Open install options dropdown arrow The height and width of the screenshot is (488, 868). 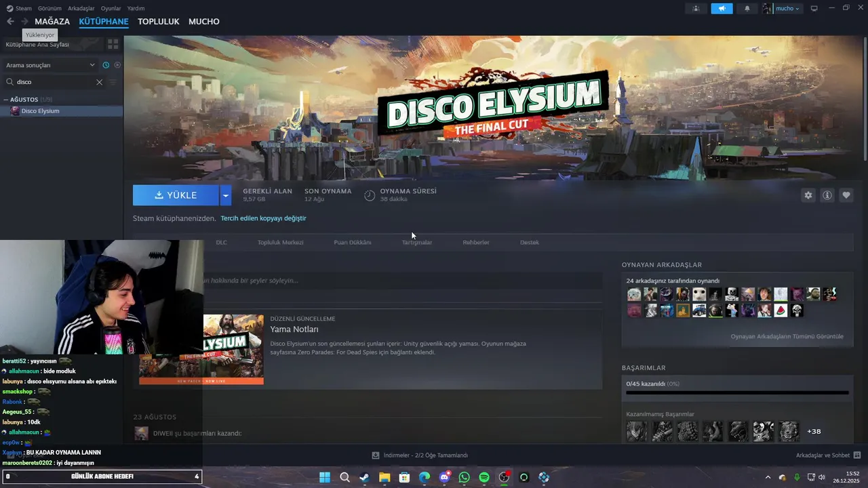click(x=226, y=195)
